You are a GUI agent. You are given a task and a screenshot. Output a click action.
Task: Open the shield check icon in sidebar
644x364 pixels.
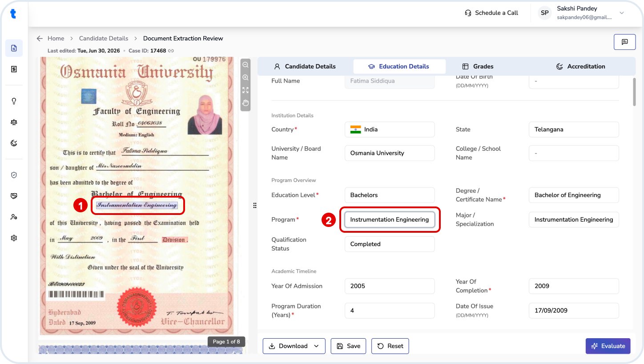click(x=14, y=175)
